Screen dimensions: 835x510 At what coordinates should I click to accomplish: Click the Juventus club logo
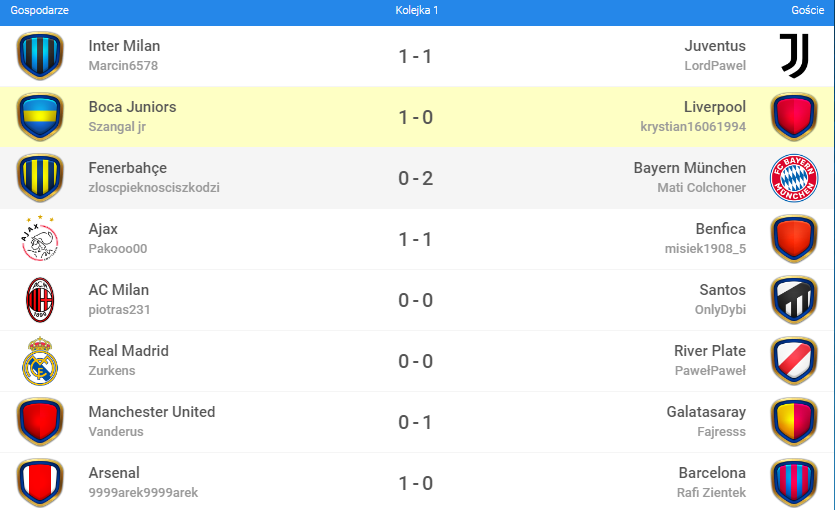click(794, 55)
